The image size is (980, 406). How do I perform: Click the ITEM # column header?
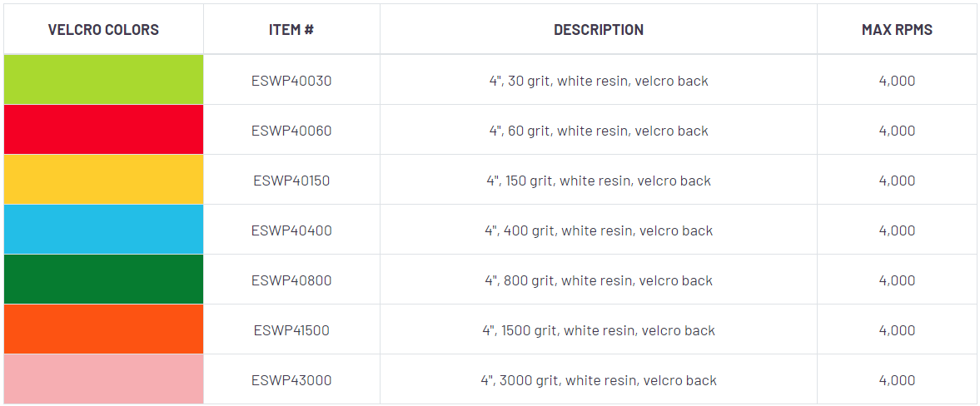pyautogui.click(x=291, y=30)
